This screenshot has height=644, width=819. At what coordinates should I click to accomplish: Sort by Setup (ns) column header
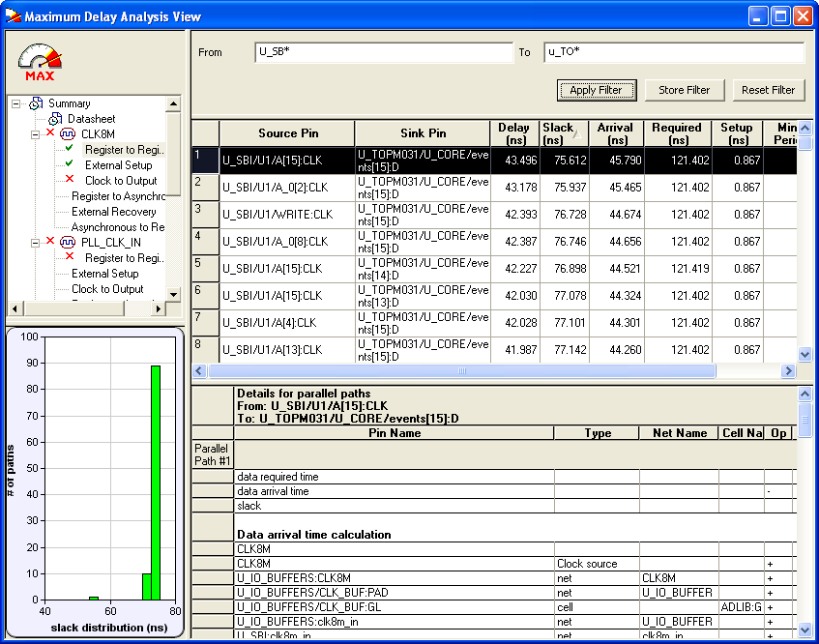[x=737, y=133]
